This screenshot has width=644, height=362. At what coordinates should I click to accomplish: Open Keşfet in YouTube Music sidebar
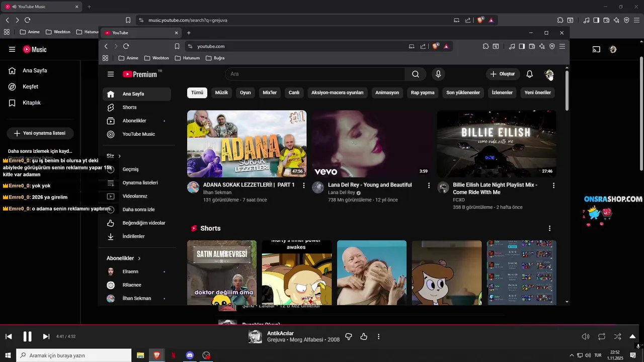click(30, 86)
